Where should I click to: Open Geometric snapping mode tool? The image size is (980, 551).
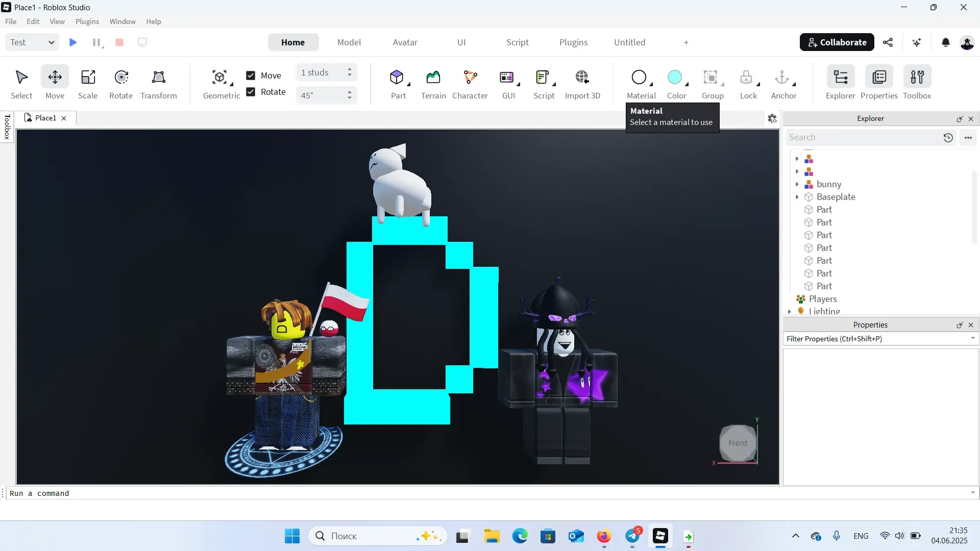(x=222, y=84)
